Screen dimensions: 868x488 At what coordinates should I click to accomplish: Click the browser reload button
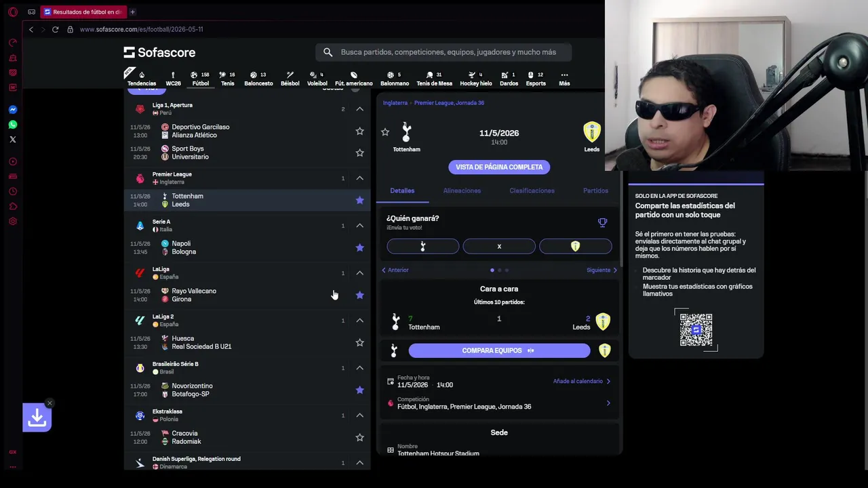[55, 29]
